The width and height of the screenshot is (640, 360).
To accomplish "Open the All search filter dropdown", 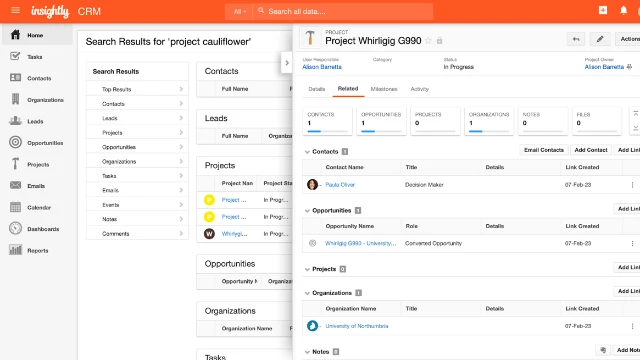I will pos(240,11).
